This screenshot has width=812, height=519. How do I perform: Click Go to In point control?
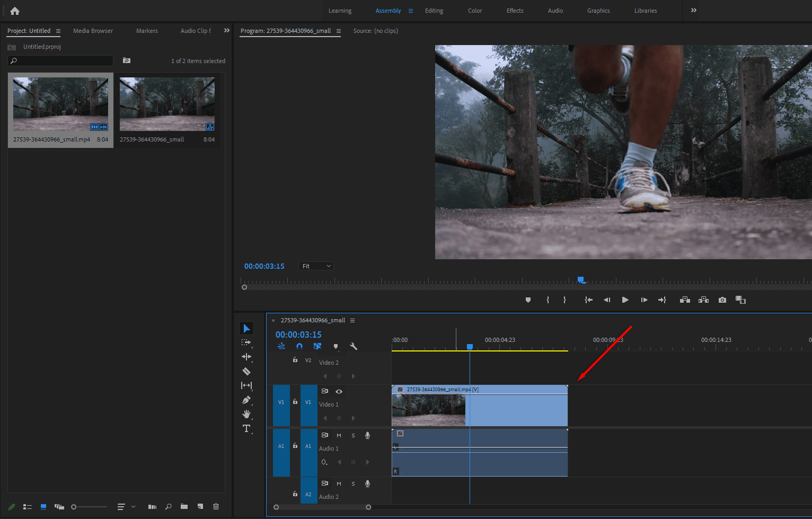click(588, 300)
